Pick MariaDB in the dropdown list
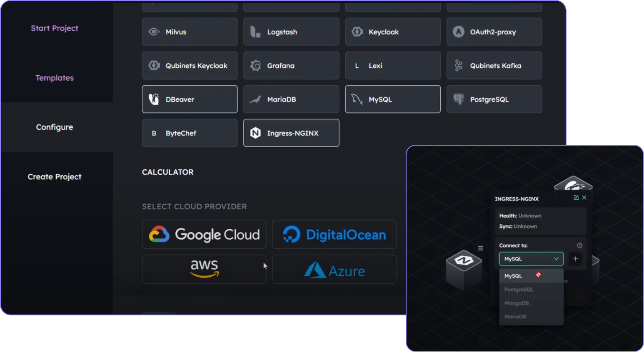644x352 pixels. (532, 317)
